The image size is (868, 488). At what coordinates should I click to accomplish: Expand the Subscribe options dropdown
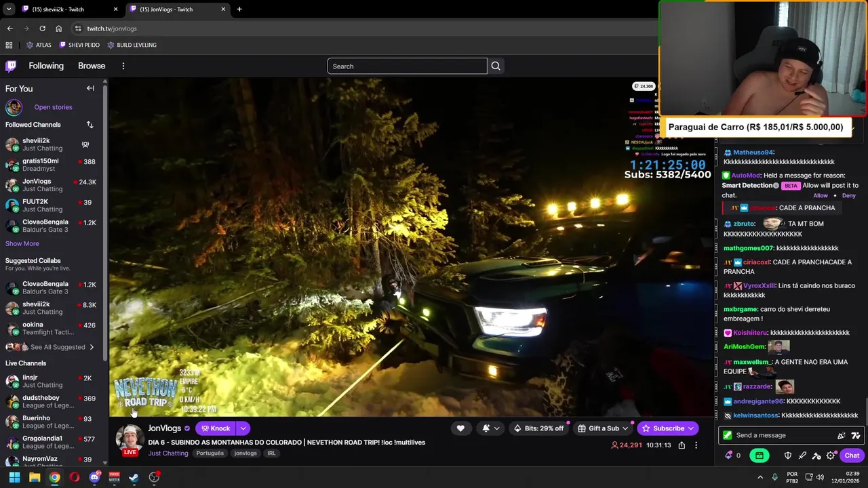[691, 428]
